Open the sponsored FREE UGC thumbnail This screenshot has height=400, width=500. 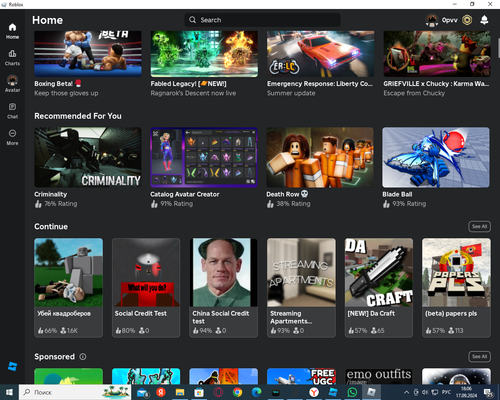point(301,376)
